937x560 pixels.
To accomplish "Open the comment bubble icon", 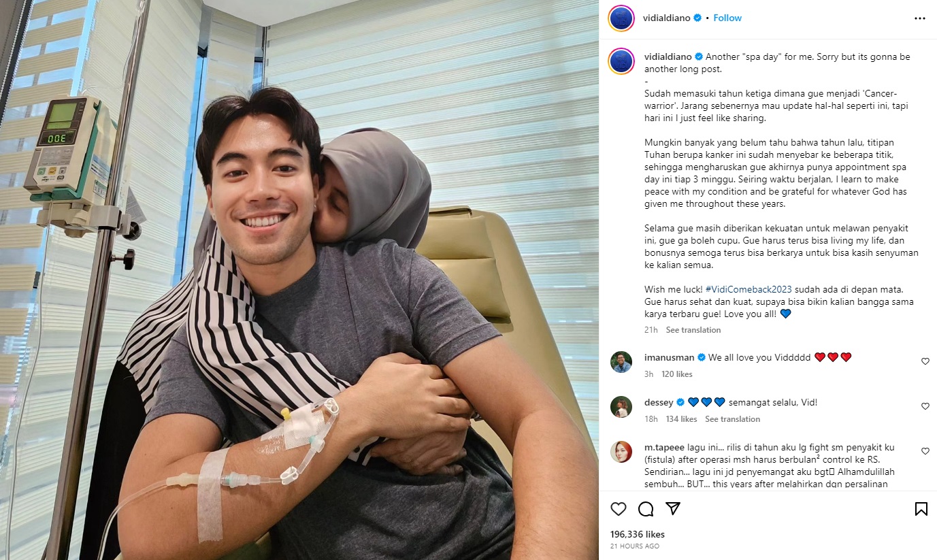I will pos(646,509).
